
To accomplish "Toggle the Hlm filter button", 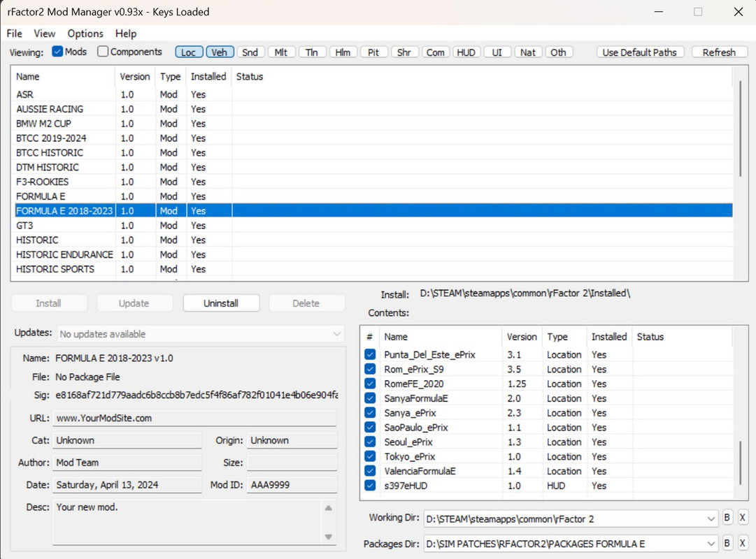I will click(342, 52).
